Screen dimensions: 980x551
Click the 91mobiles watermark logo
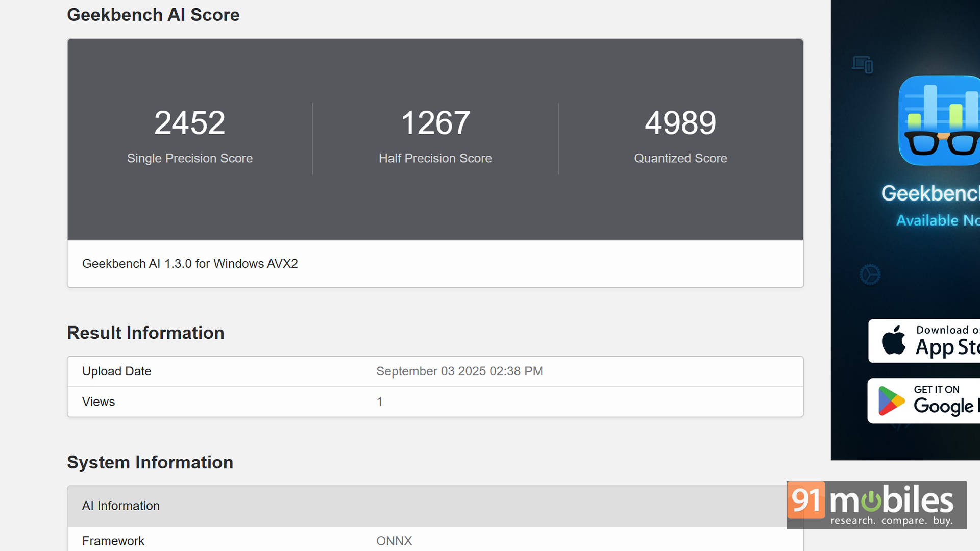[x=876, y=505]
